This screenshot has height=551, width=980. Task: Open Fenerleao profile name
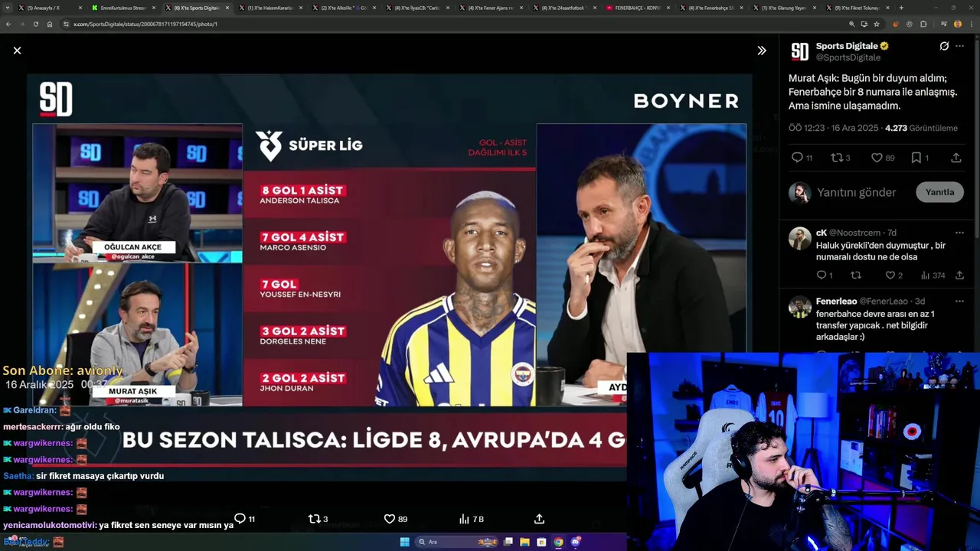click(836, 302)
